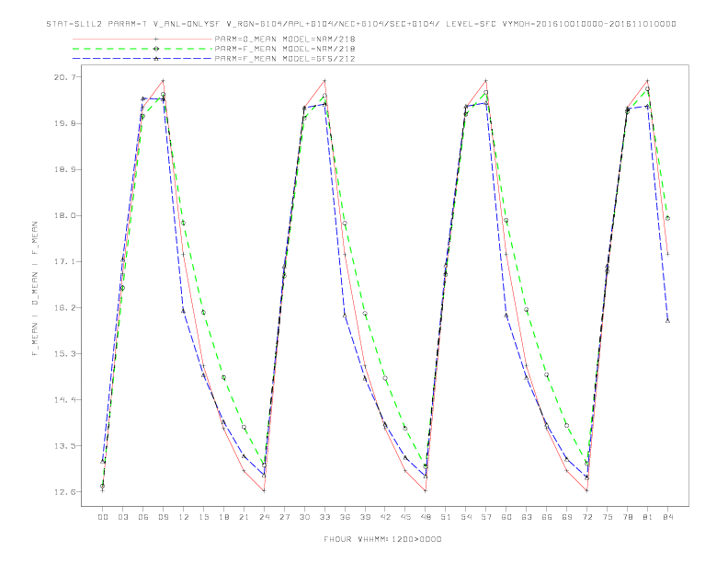Click x-axis tick label 45
Image resolution: width=728 pixels, height=563 pixels.
[x=405, y=517]
